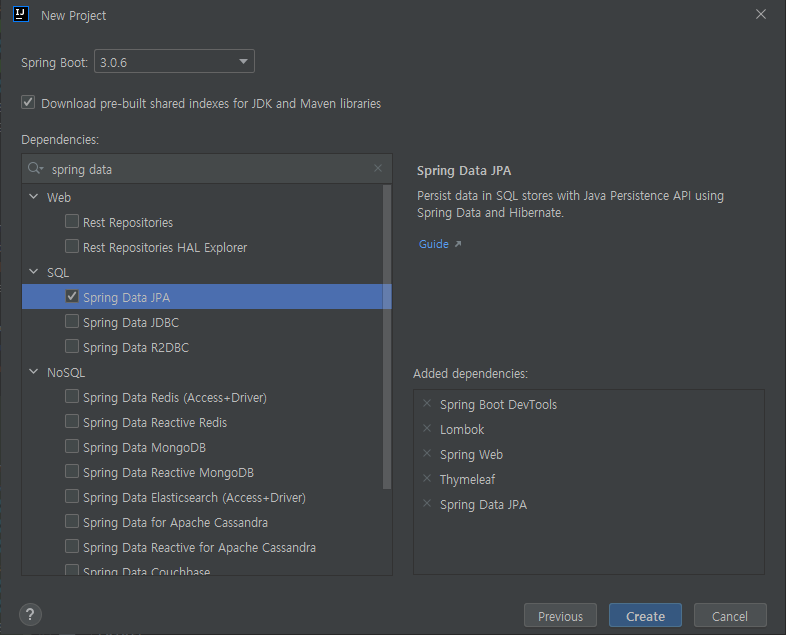
Task: Select Lombok text in added dependencies
Action: pos(462,430)
